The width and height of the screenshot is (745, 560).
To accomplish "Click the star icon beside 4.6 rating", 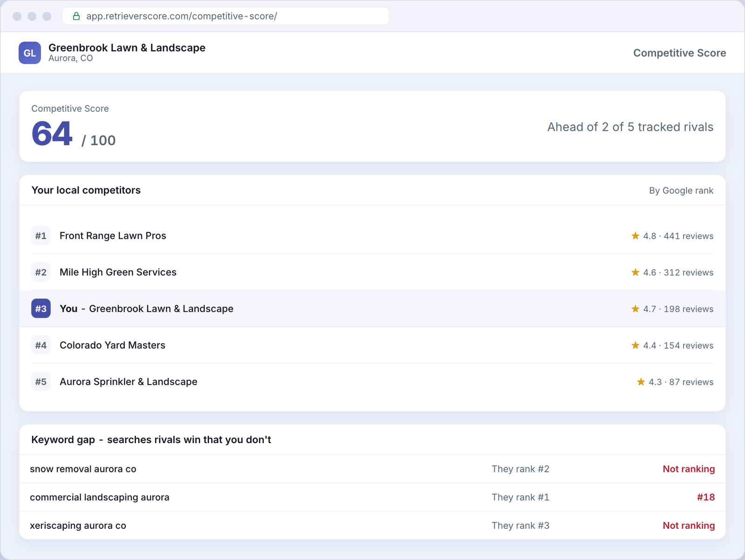I will (635, 272).
